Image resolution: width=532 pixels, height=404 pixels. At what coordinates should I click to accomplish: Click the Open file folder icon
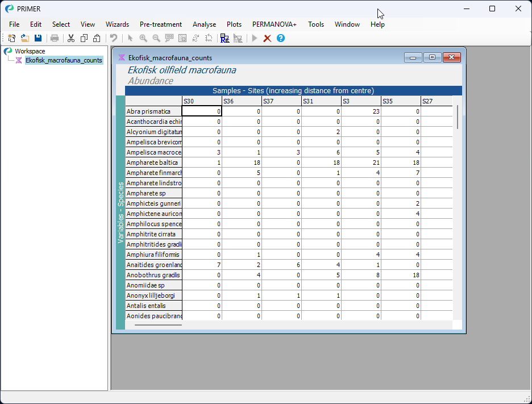pyautogui.click(x=25, y=38)
